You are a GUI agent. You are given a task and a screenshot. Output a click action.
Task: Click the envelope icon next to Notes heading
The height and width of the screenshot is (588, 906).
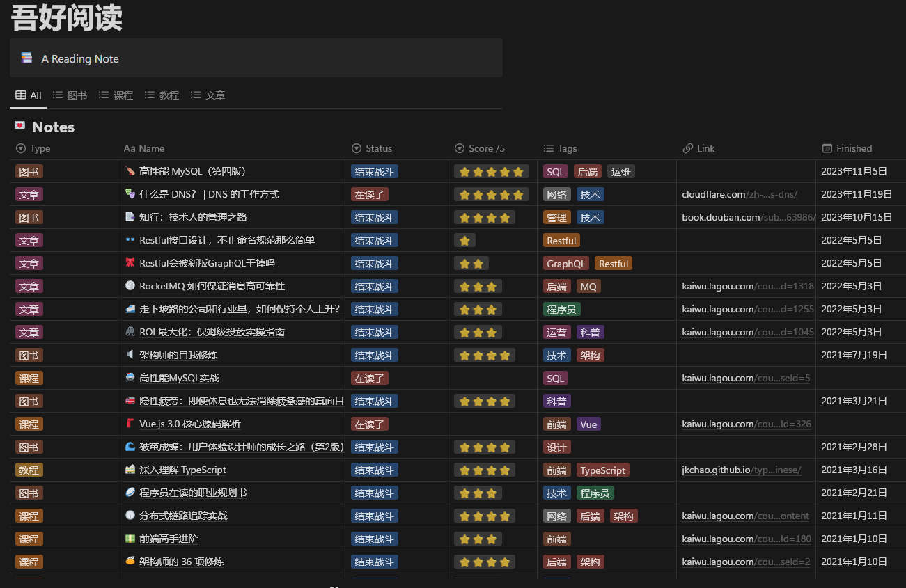point(19,126)
